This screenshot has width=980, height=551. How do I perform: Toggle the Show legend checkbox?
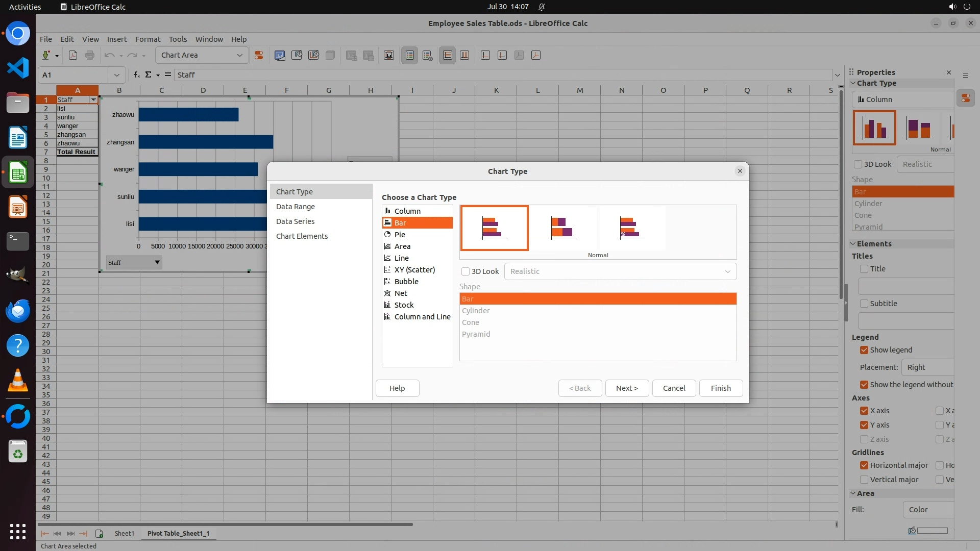tap(864, 350)
